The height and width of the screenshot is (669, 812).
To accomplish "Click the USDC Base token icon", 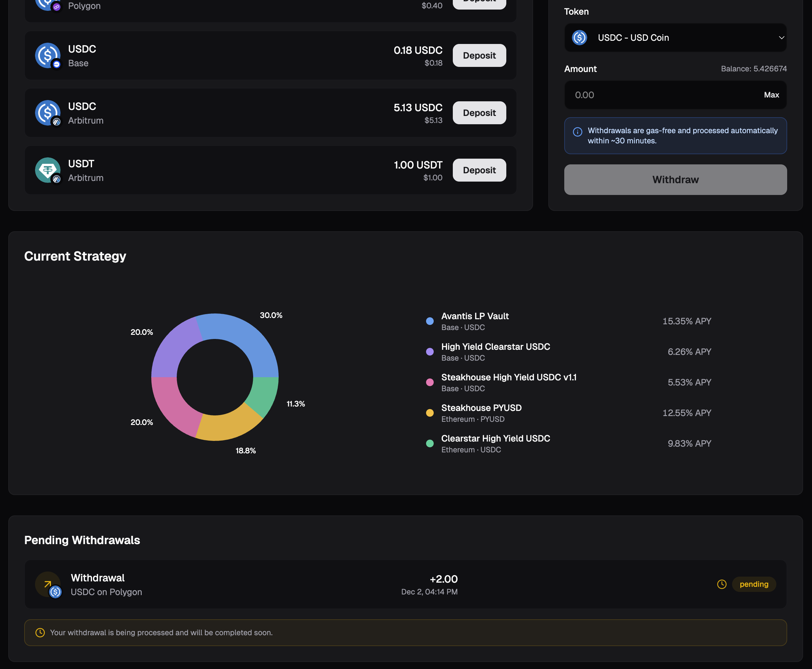I will tap(47, 55).
